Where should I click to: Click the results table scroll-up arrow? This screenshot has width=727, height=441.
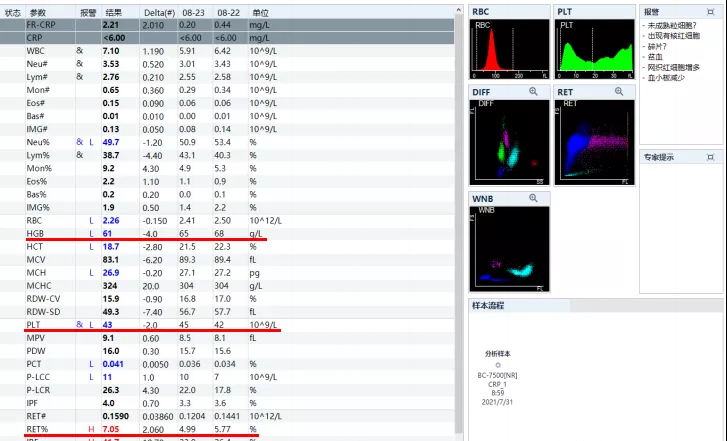(x=459, y=10)
